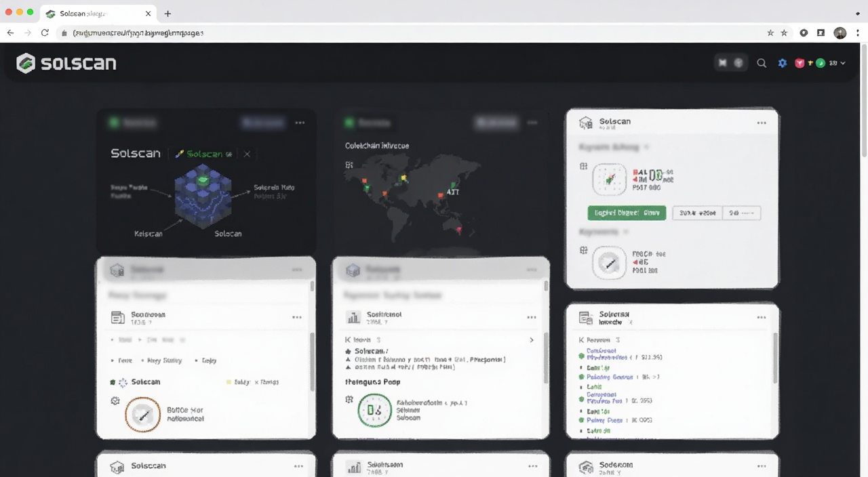Click the green button in the top-right Solscan card
The image size is (868, 477).
coord(627,213)
